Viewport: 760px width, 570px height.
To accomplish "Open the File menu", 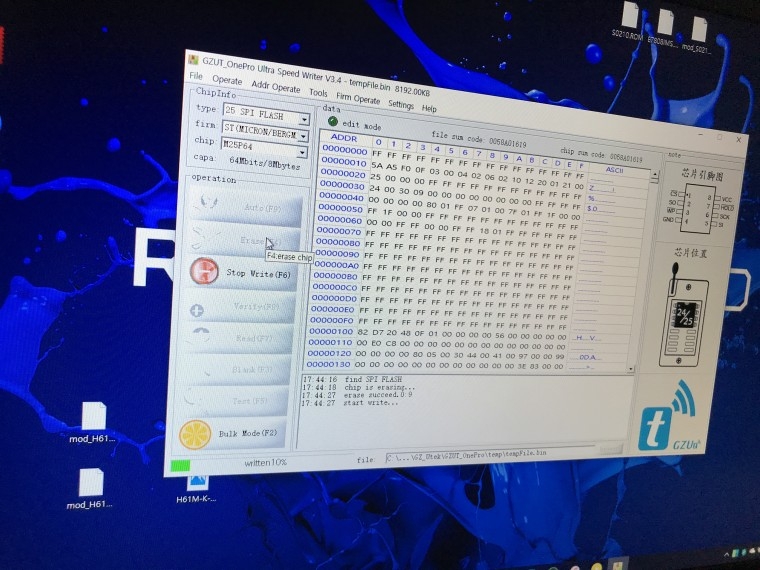I will coord(196,76).
